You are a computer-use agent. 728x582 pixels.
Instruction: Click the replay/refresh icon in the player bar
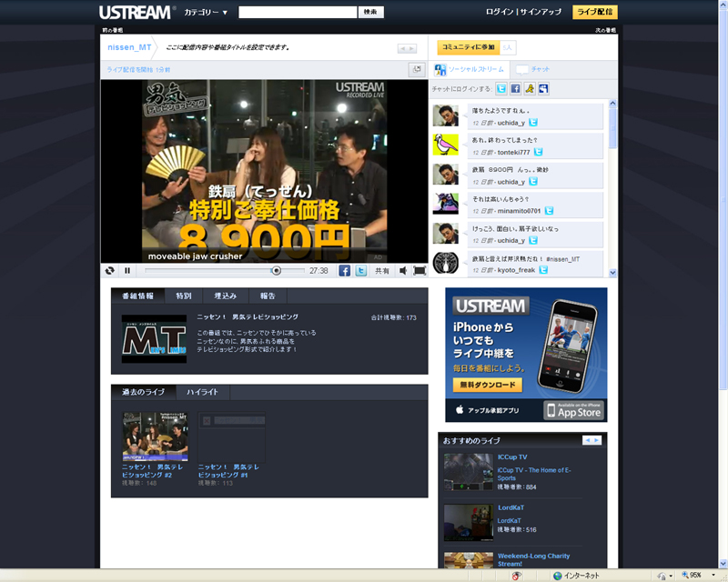(110, 270)
